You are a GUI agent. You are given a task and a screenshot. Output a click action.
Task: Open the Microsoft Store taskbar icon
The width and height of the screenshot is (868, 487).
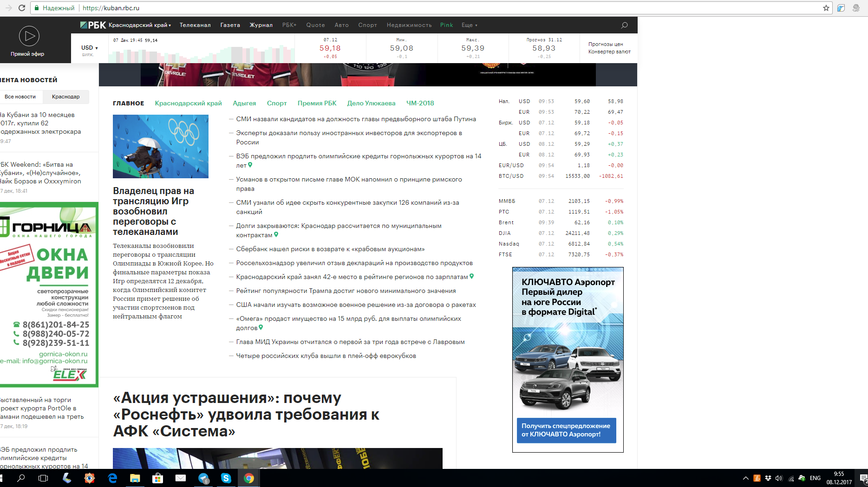point(158,478)
